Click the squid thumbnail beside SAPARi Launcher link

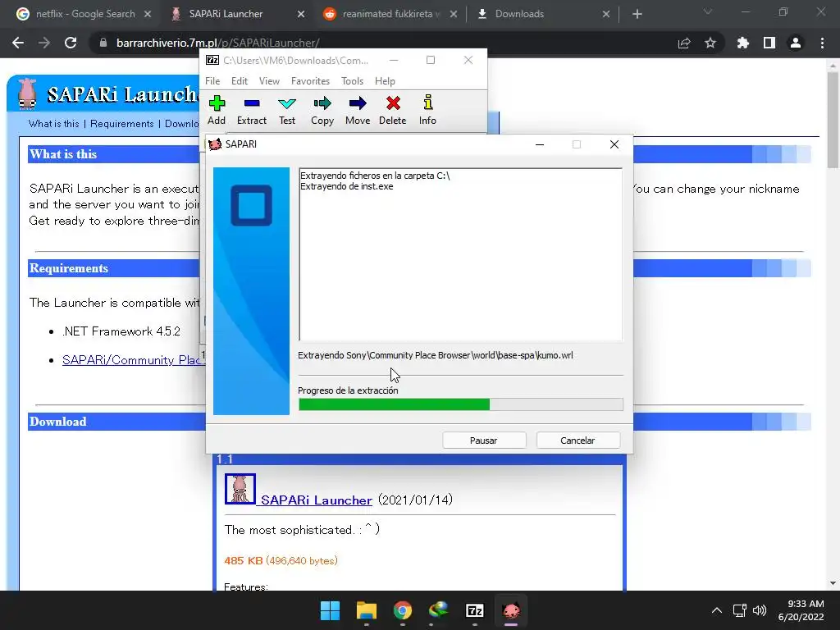[240, 489]
